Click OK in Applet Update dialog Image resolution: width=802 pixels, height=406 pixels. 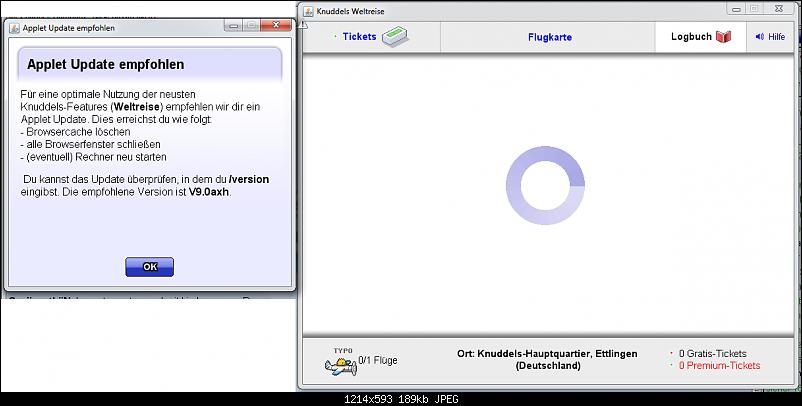click(x=149, y=267)
